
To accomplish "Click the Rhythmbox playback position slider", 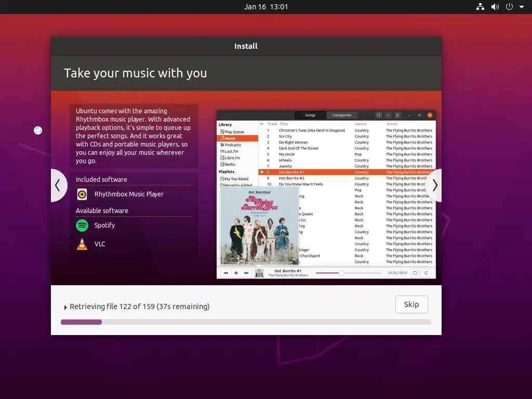I will click(x=349, y=273).
